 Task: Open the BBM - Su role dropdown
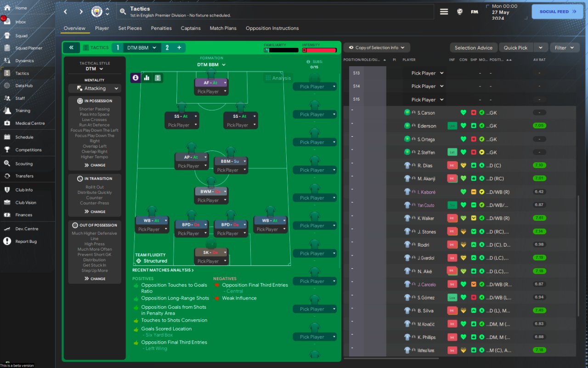coord(231,161)
